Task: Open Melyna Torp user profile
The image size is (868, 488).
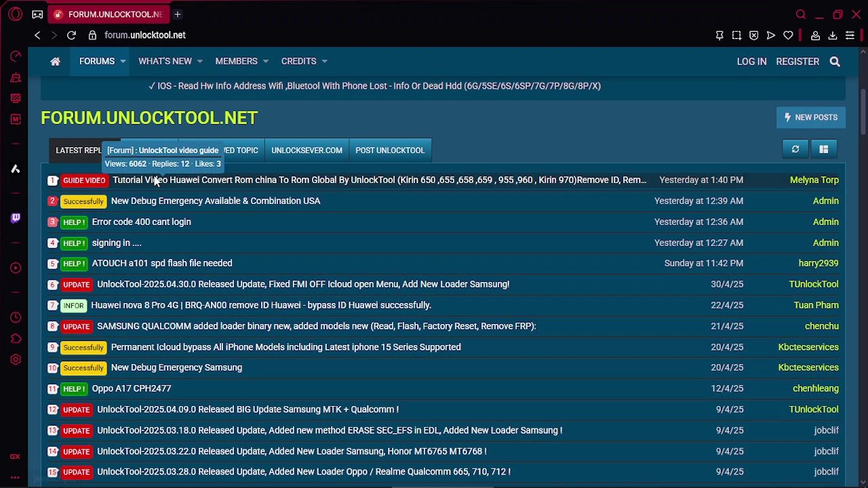Action: pos(814,180)
